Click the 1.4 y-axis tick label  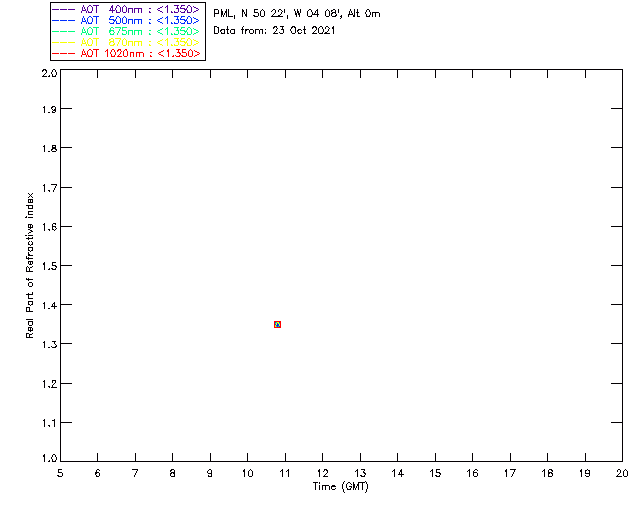pos(49,305)
